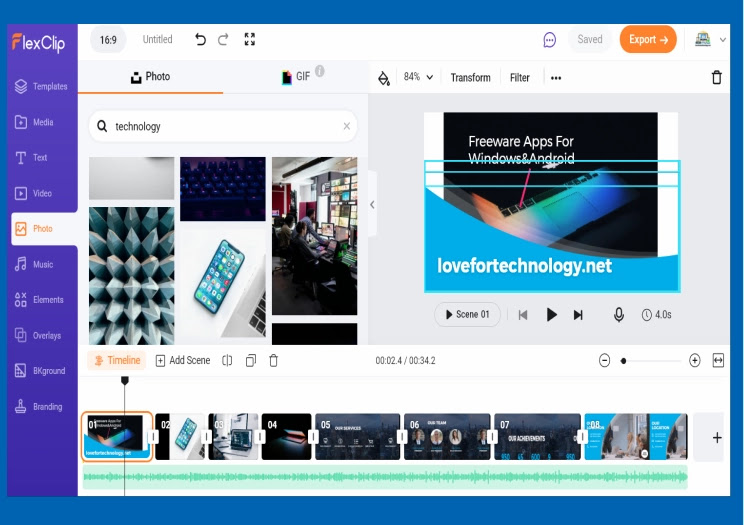Toggle the Timeline view mode

click(117, 361)
